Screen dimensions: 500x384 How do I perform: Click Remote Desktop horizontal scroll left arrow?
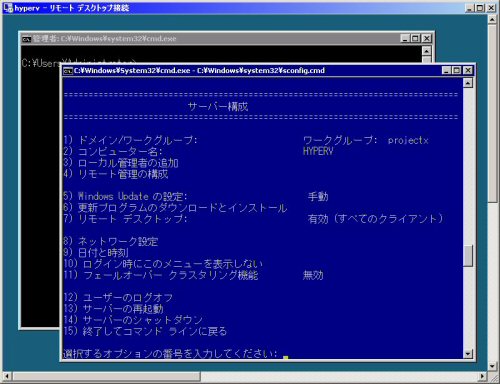click(7, 377)
